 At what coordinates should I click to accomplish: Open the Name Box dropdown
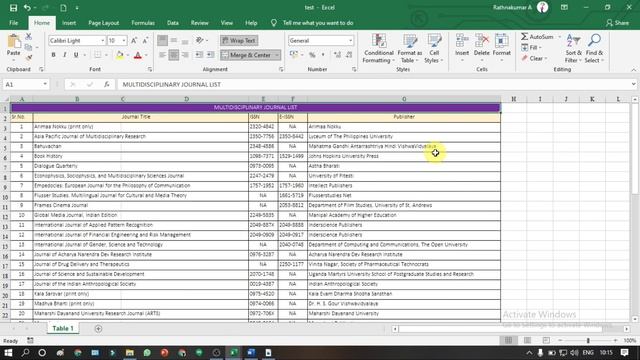tap(44, 84)
